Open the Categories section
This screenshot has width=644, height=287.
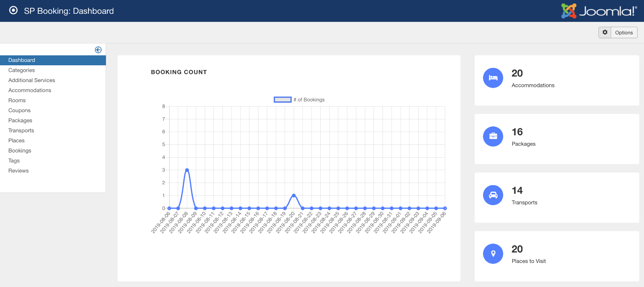pos(21,70)
